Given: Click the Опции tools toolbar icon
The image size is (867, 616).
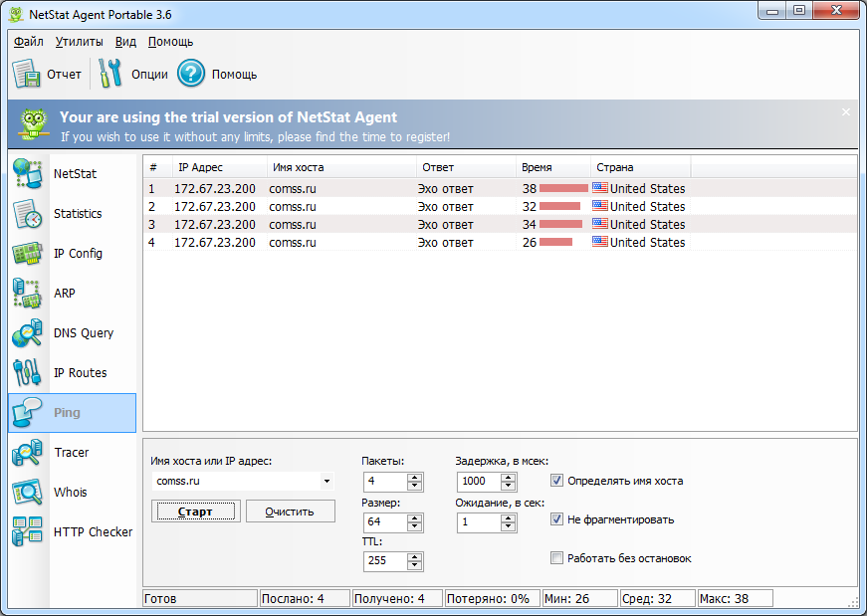Looking at the screenshot, I should coord(110,74).
